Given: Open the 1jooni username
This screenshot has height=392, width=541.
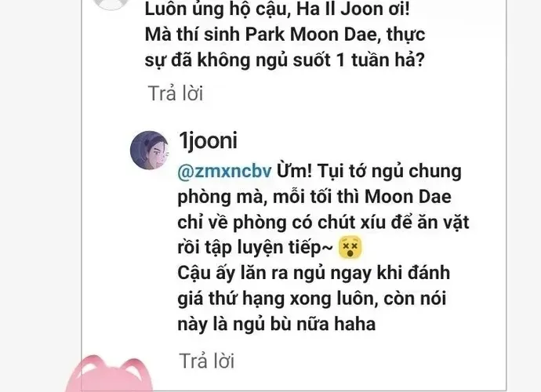Looking at the screenshot, I should [208, 141].
